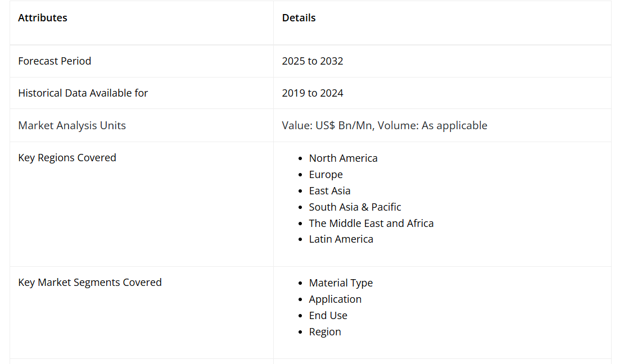
Task: Select the Forecast Period cell
Action: pos(55,61)
